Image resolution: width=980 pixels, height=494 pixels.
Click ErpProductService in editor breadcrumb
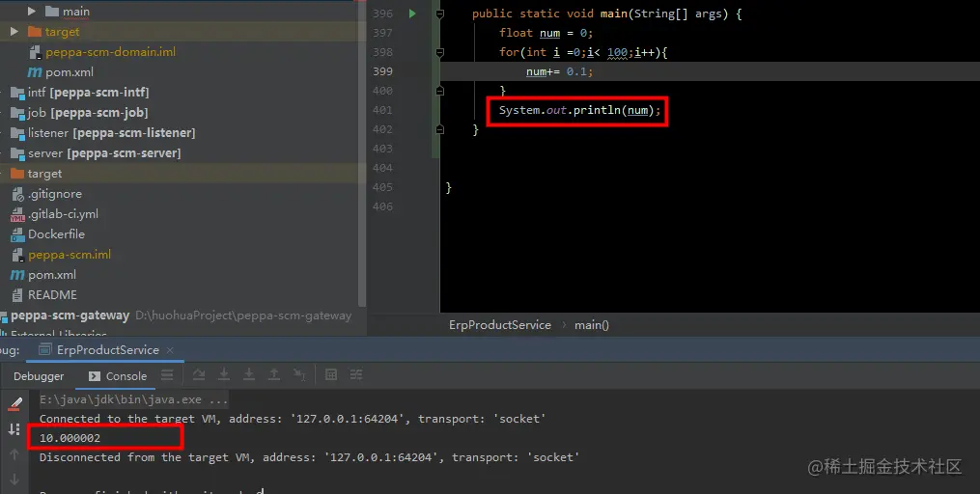point(500,325)
